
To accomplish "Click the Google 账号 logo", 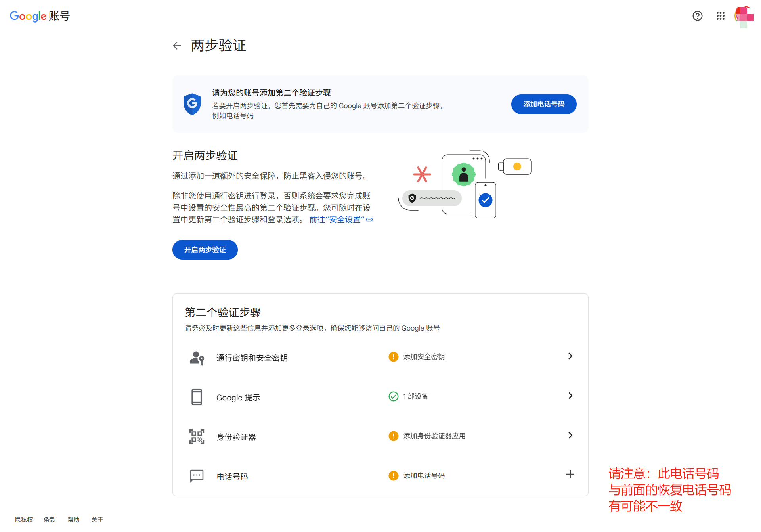I will point(40,16).
